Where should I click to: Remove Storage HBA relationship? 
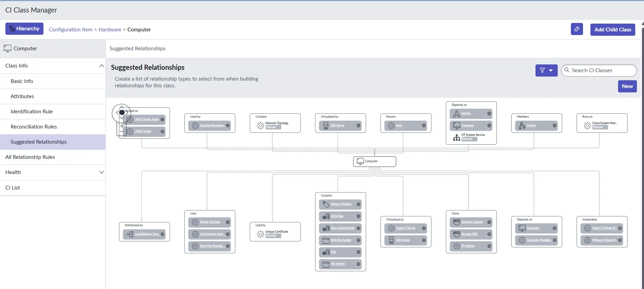coord(489,234)
